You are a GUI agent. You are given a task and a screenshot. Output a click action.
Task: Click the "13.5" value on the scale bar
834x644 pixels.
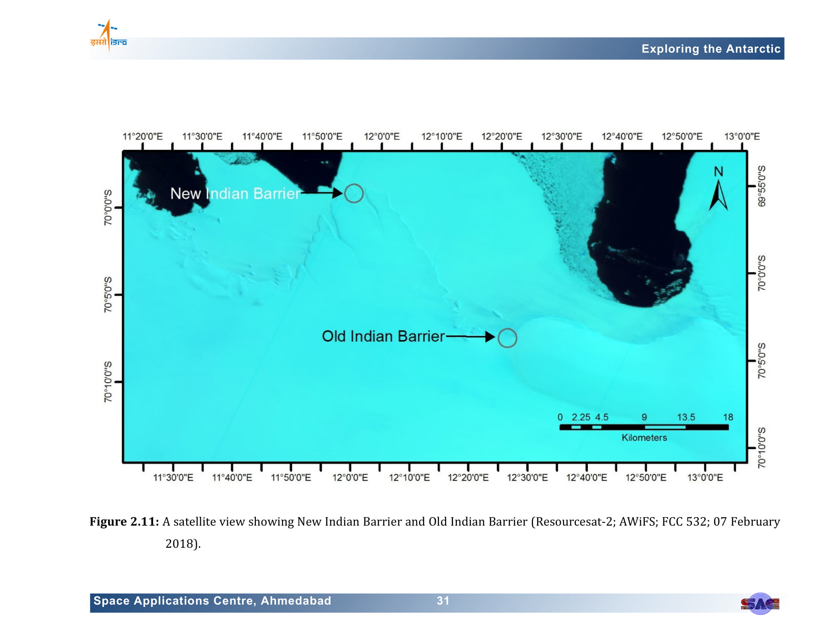(x=686, y=417)
